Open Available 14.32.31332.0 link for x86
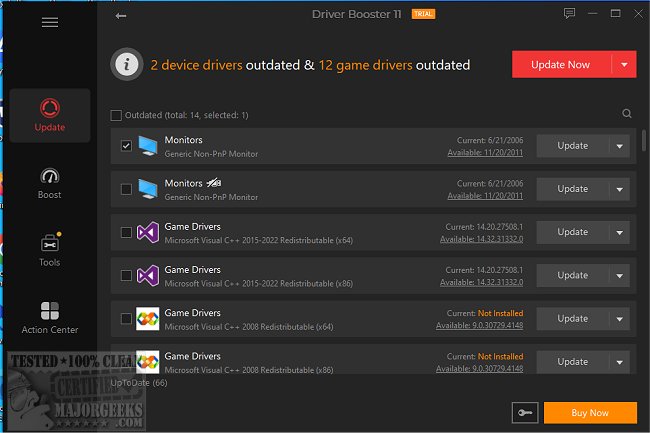 [481, 282]
